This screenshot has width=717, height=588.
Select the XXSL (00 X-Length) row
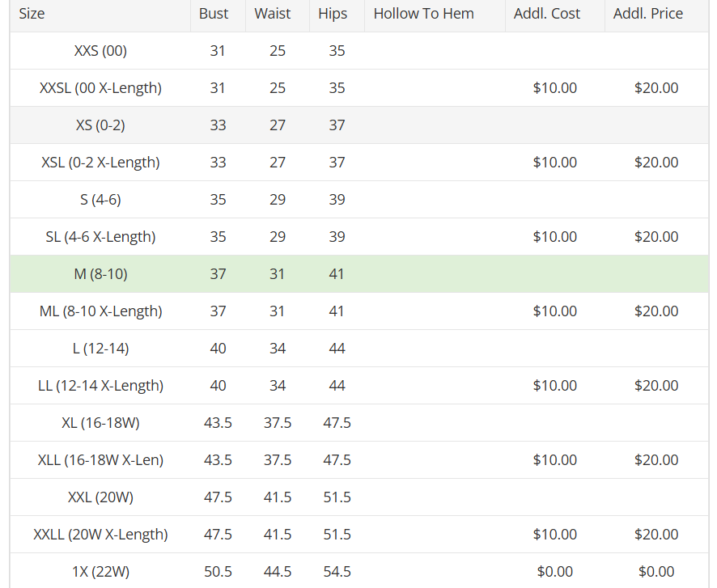click(359, 87)
